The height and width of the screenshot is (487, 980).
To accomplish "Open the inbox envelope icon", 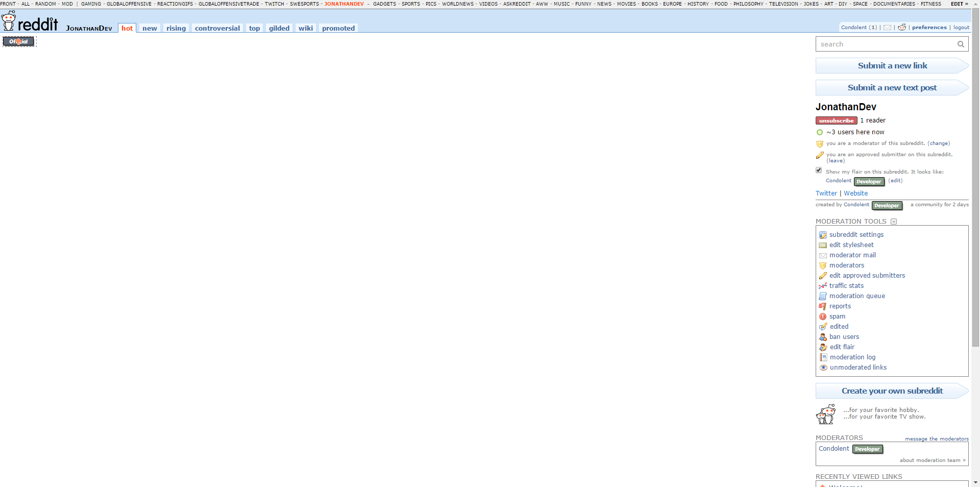I will [x=888, y=28].
